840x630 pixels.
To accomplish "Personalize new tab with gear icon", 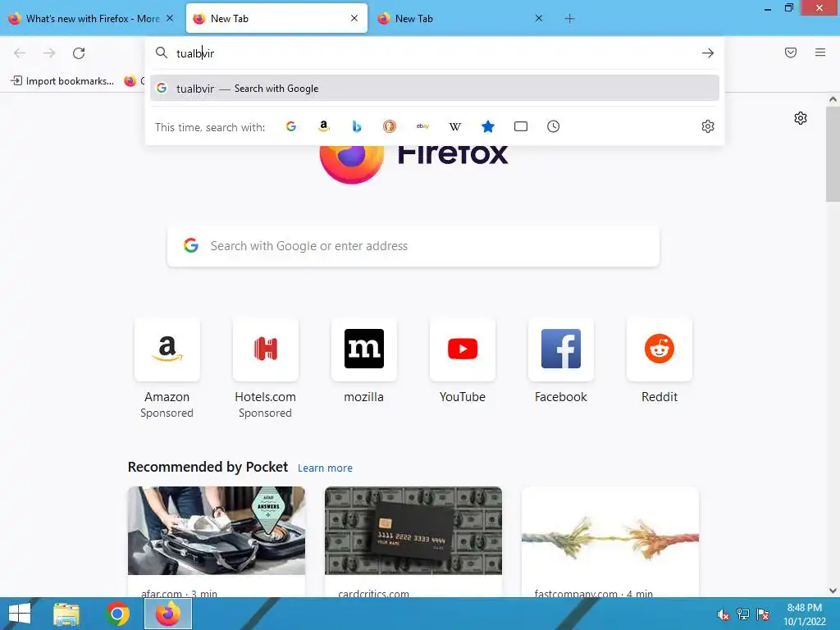I will [801, 118].
